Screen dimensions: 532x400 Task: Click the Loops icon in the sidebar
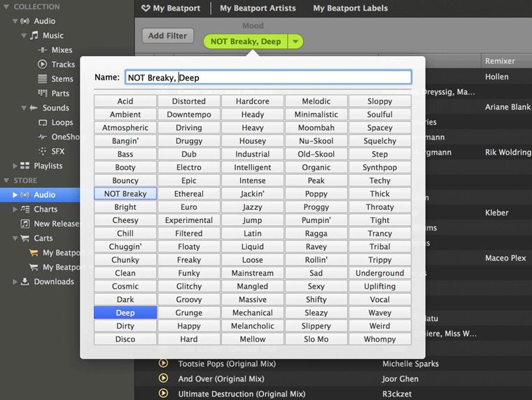pos(43,122)
